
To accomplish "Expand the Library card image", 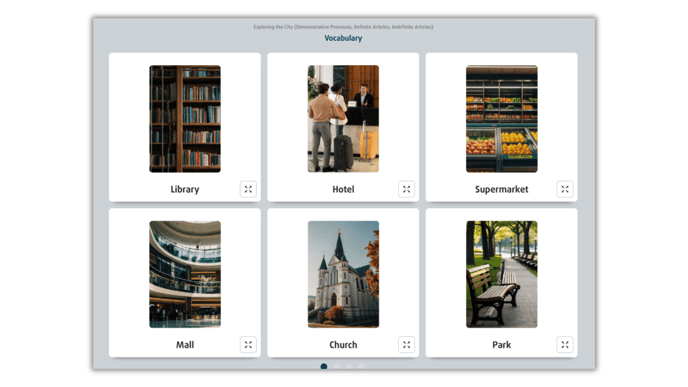I will click(248, 189).
